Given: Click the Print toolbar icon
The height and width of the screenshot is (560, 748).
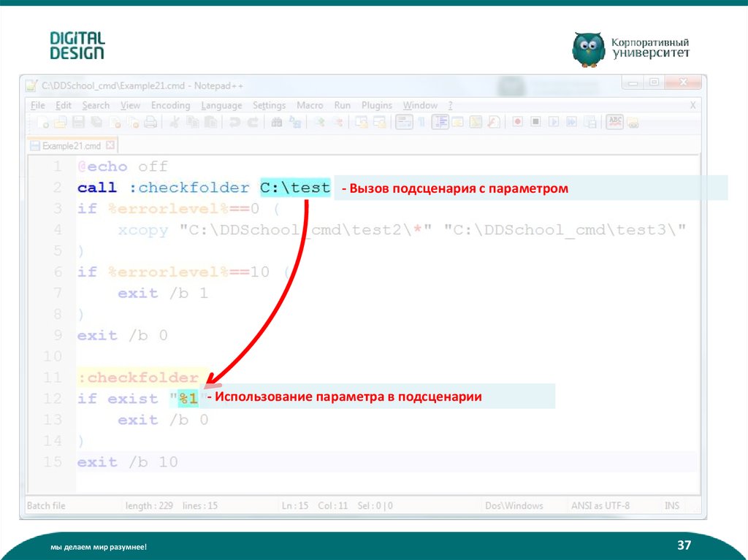Looking at the screenshot, I should coord(150,123).
